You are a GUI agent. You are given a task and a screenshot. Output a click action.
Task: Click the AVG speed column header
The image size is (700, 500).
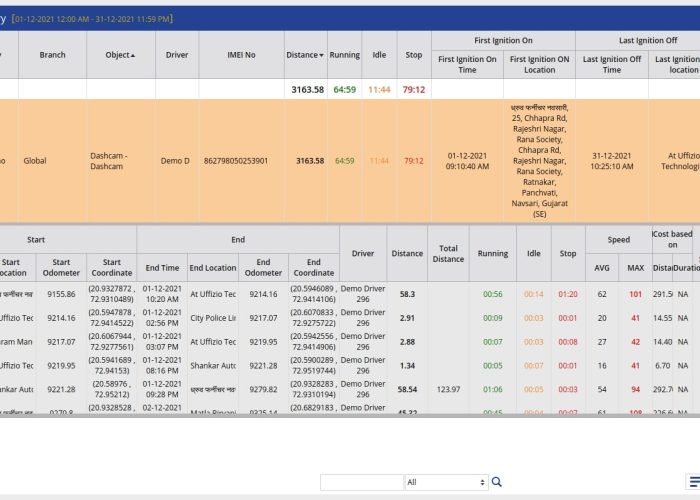[602, 267]
